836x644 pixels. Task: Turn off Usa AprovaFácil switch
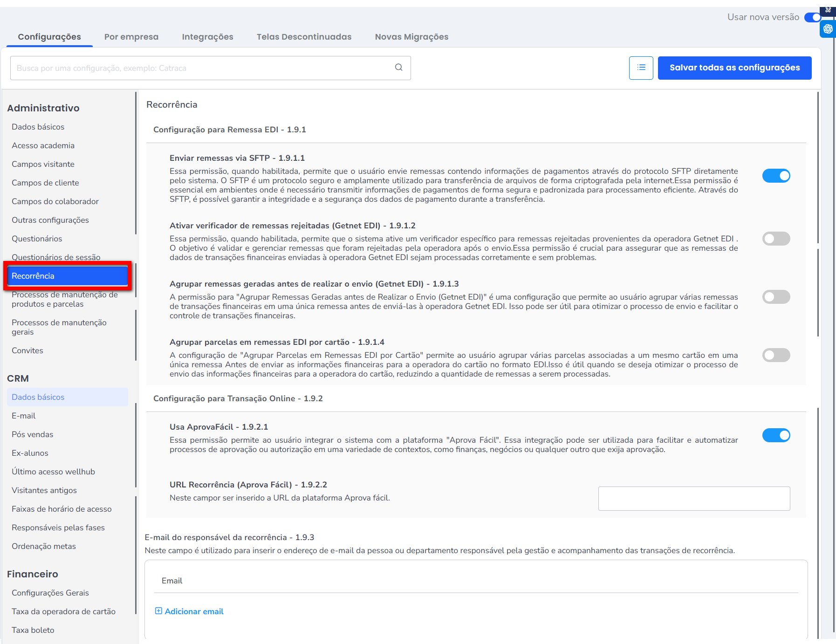(776, 435)
